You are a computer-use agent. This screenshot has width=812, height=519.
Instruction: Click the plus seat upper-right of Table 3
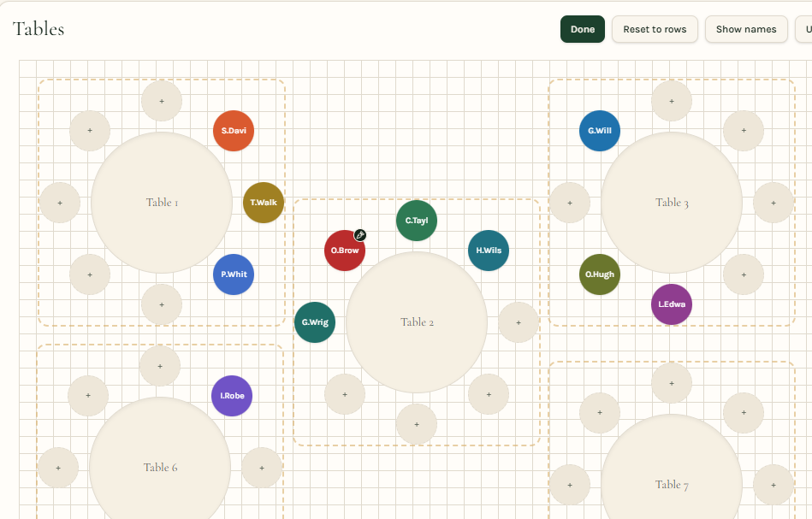tap(744, 131)
